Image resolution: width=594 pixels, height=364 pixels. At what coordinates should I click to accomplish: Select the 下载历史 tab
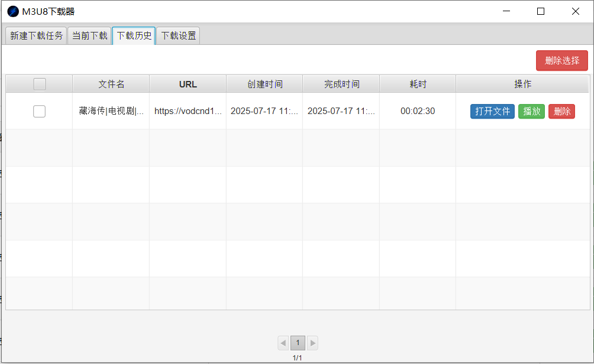pos(133,35)
